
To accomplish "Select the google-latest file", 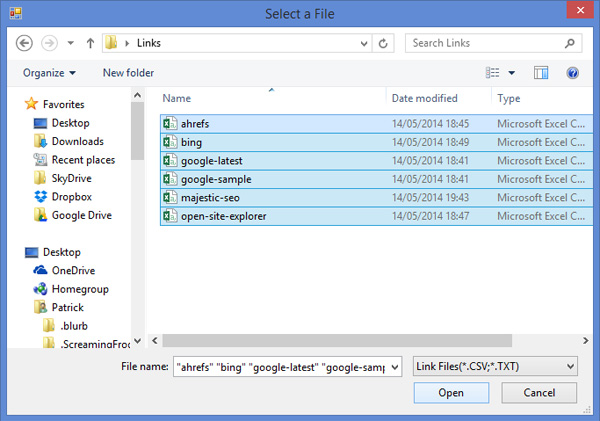I will click(x=377, y=161).
